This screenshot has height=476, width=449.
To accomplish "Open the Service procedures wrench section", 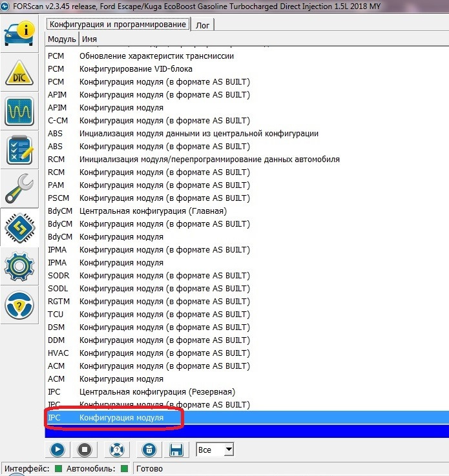I will pos(19,189).
